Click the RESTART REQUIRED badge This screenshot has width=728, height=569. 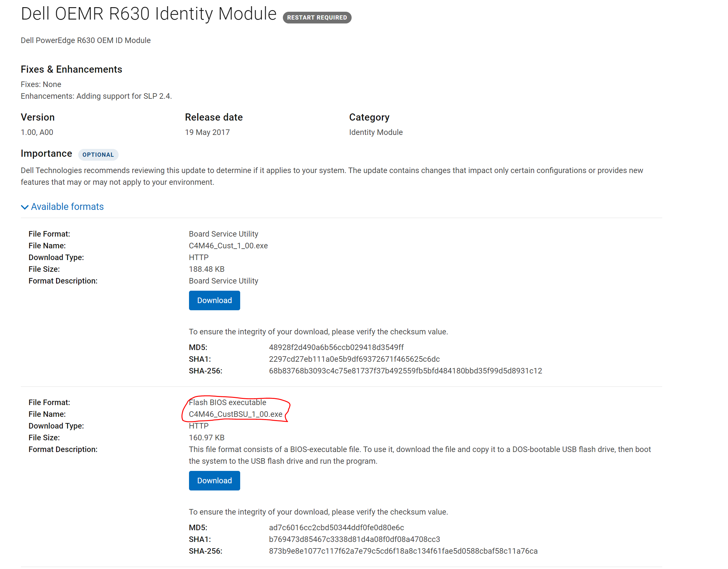click(317, 17)
